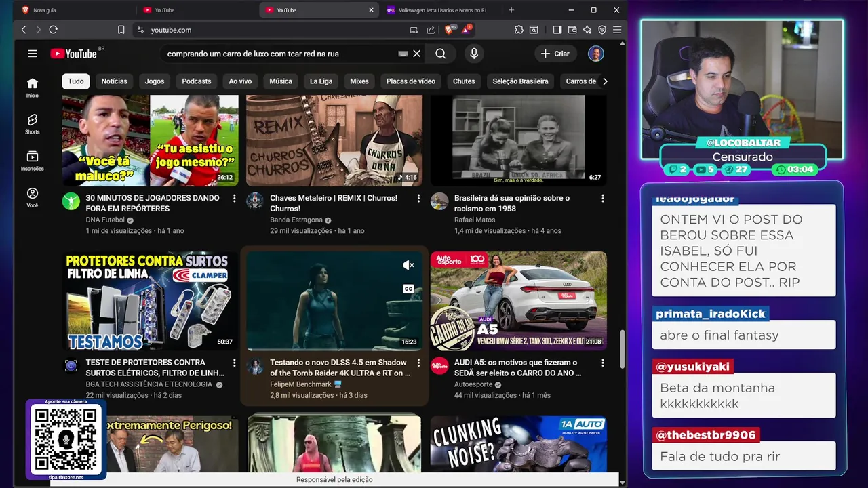Screen dimensions: 868x488
Task: Open the DNA Futebol channel link
Action: point(105,220)
